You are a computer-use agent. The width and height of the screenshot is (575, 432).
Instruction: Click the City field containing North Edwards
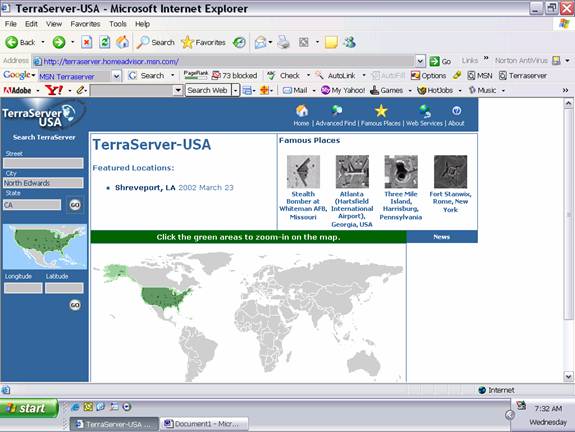[x=43, y=183]
